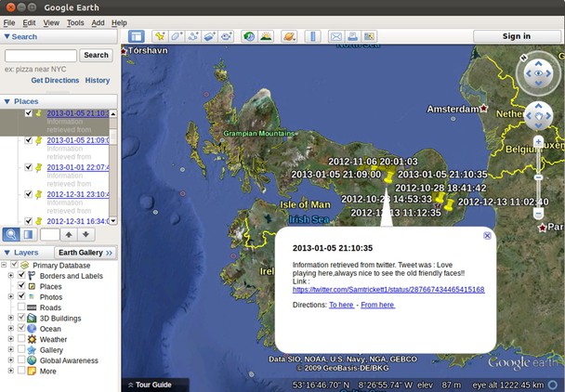Image resolution: width=565 pixels, height=392 pixels.
Task: Open the Help menu
Action: pyautogui.click(x=119, y=22)
